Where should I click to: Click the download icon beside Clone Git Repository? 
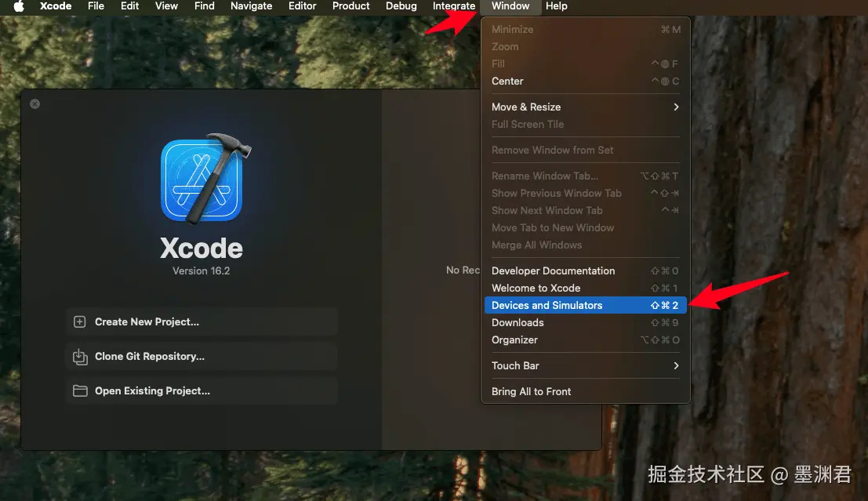80,357
